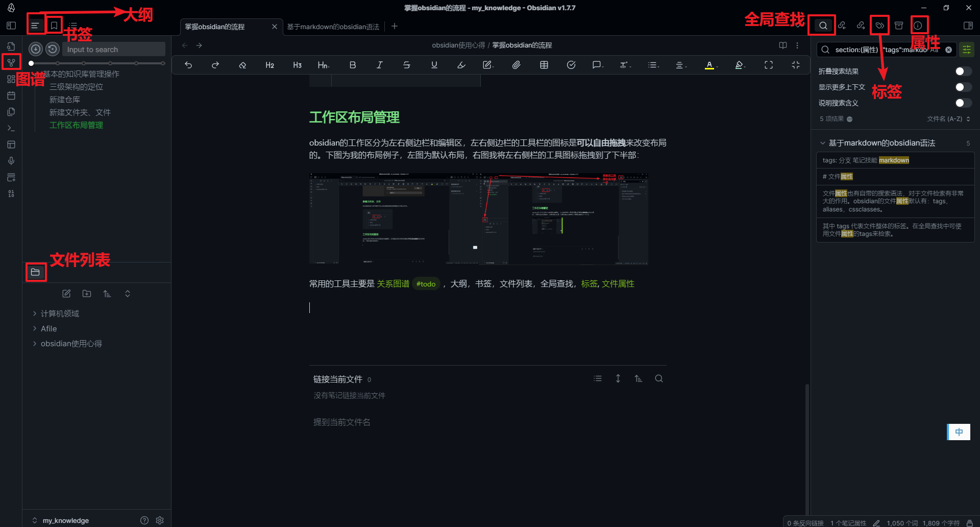
Task: Select the daily note calendar icon
Action: 11,95
